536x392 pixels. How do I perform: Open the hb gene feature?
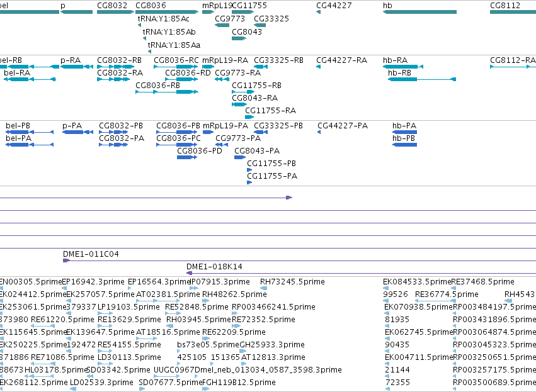click(x=419, y=12)
